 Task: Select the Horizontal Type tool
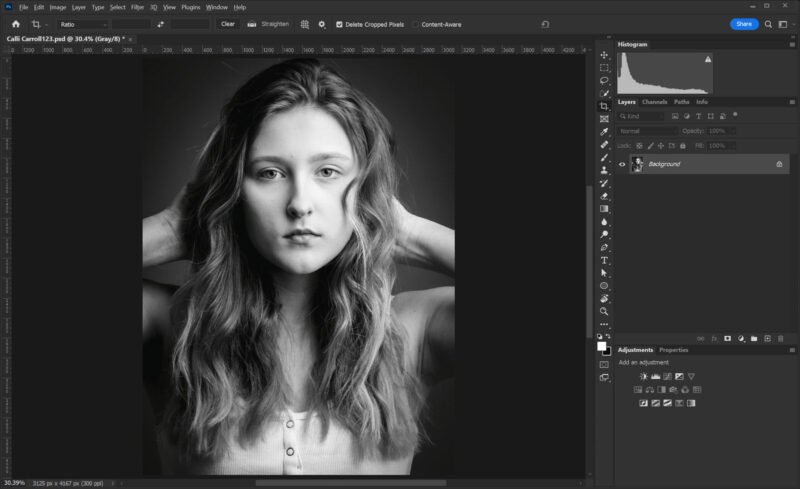604,260
